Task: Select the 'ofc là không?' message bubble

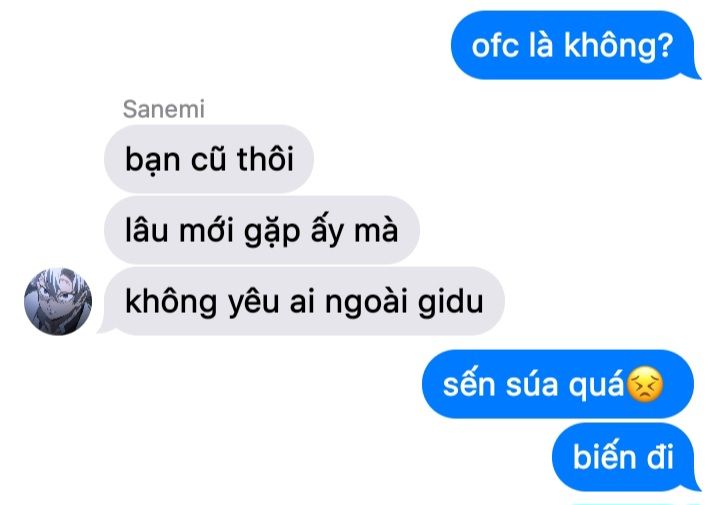Action: click(574, 45)
